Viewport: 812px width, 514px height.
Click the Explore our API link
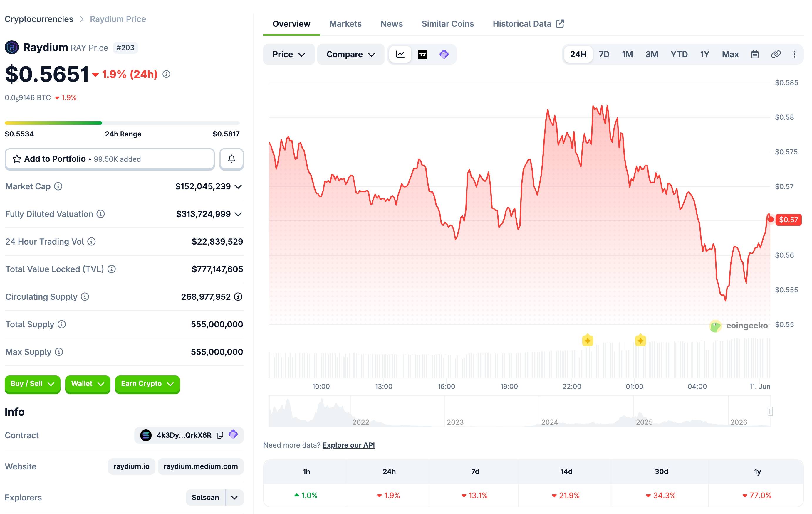pyautogui.click(x=349, y=445)
